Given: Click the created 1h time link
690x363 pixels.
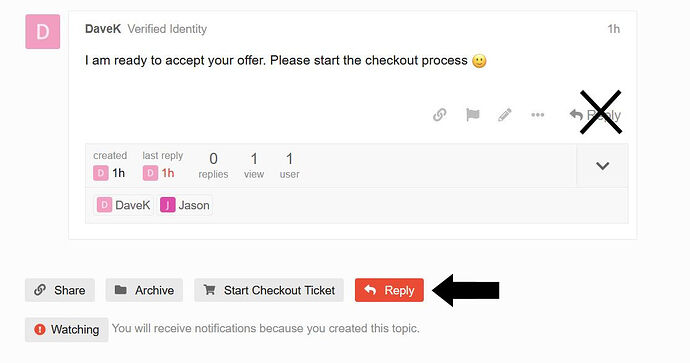Looking at the screenshot, I should 118,173.
